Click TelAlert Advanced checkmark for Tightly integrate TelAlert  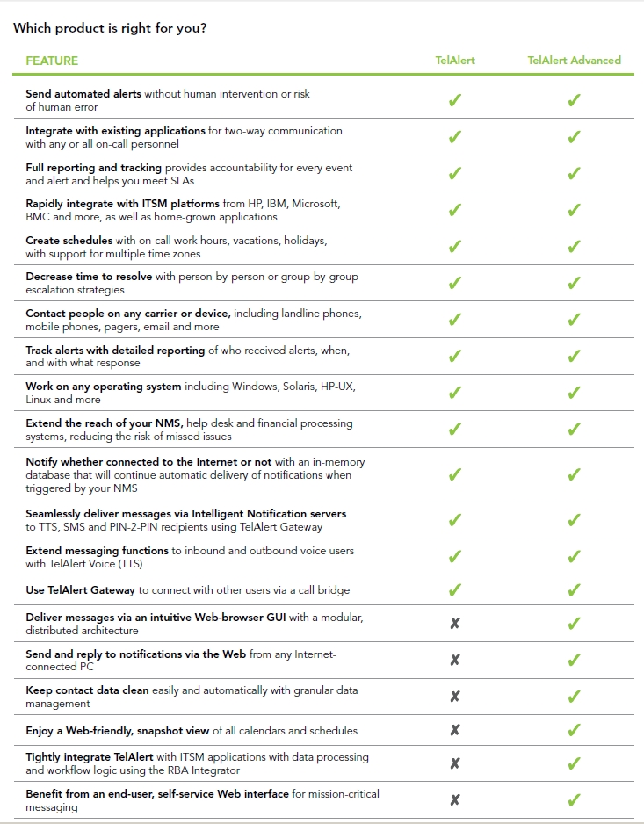[x=574, y=763]
